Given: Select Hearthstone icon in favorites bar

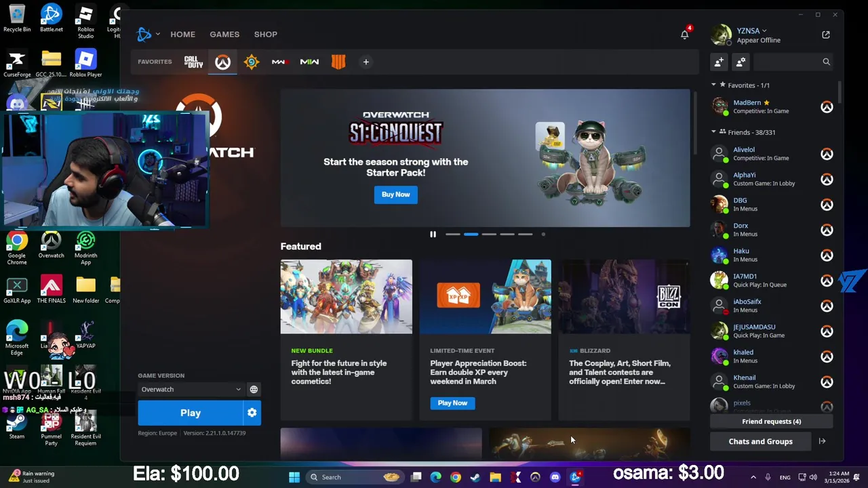Looking at the screenshot, I should 252,62.
